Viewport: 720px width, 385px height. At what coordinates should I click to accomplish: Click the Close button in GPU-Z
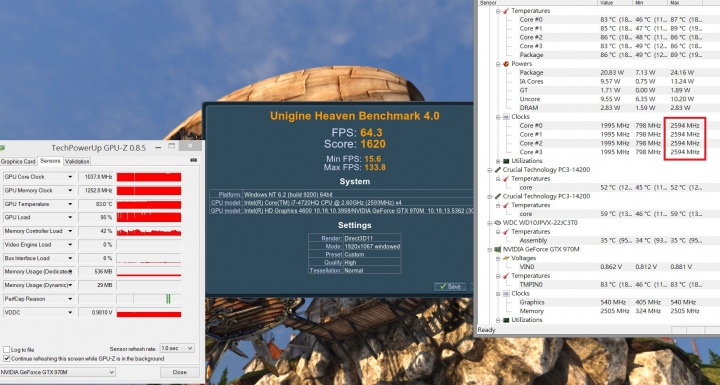(x=180, y=372)
